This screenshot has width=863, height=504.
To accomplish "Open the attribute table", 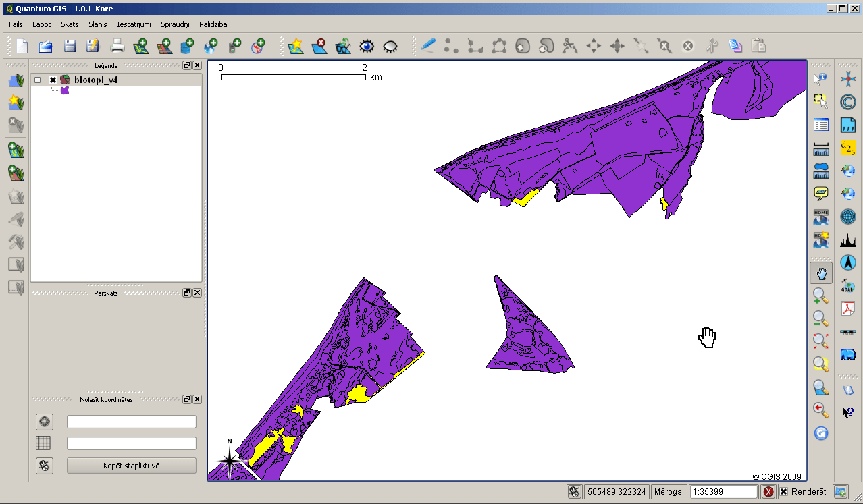I will [820, 125].
